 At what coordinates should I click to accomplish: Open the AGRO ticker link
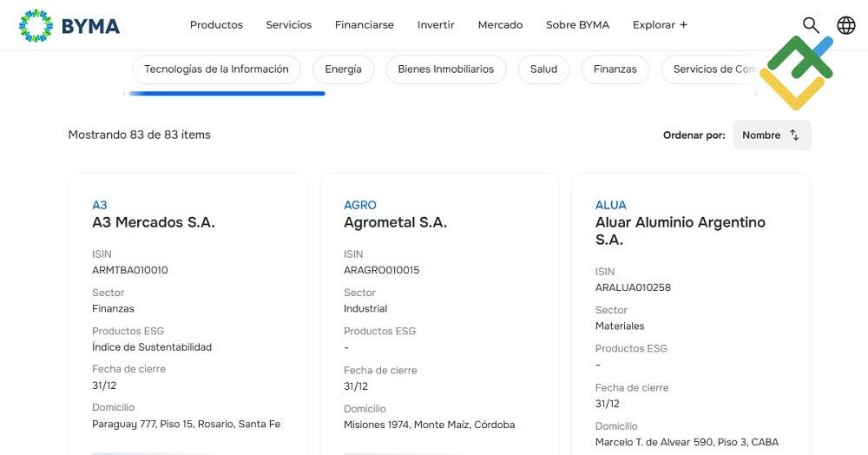pyautogui.click(x=360, y=205)
